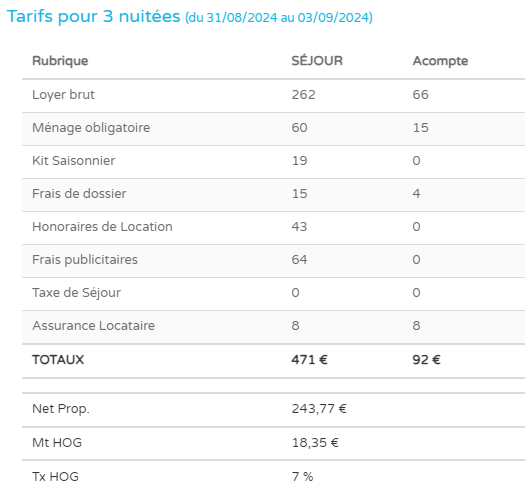Viewport: 532px width, 492px height.
Task: Click the Frais publicitaires acompte value 0
Action: tap(416, 260)
